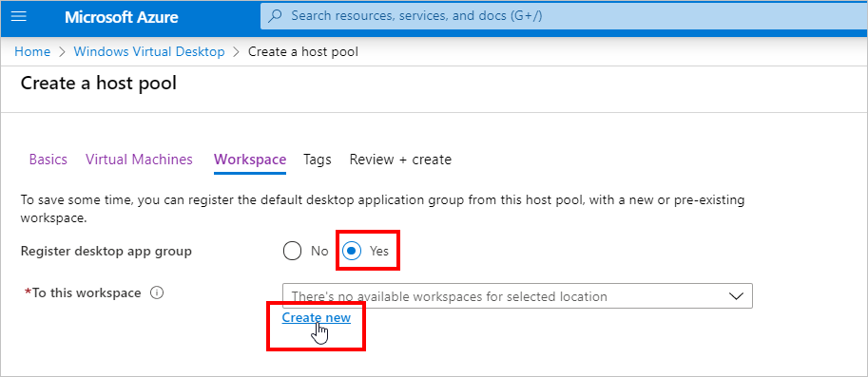Select the Yes radio button

tap(352, 251)
